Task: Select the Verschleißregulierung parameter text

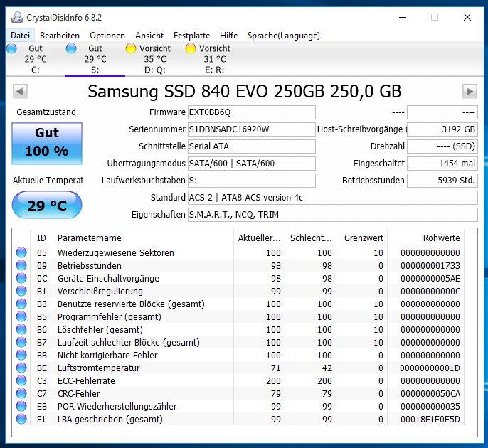Action: tap(100, 292)
